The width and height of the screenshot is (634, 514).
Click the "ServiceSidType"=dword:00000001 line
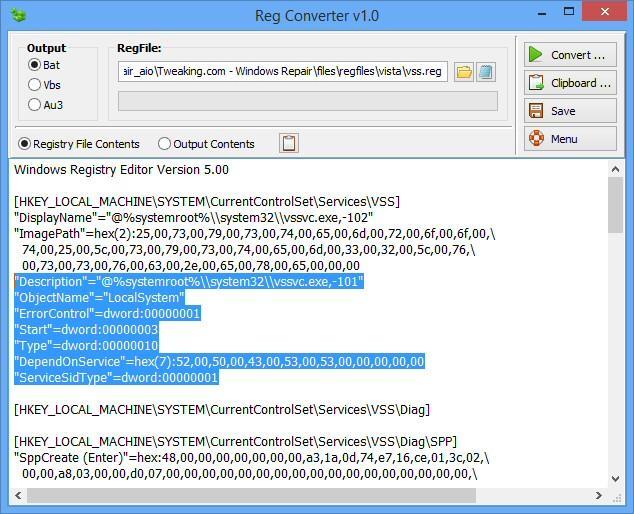click(x=116, y=378)
